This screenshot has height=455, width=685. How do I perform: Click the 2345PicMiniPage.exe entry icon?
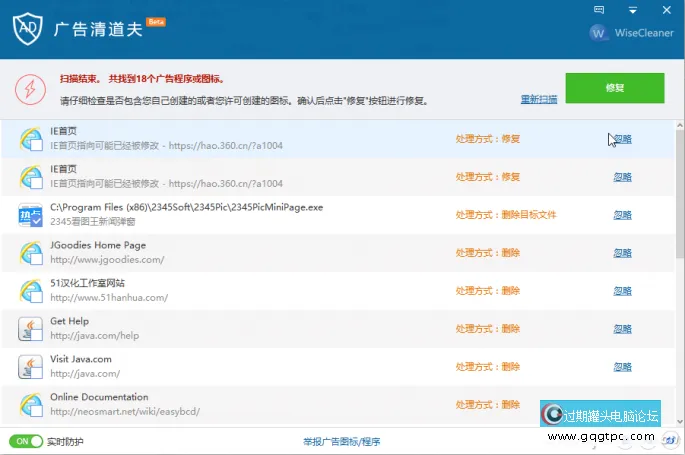pos(31,214)
